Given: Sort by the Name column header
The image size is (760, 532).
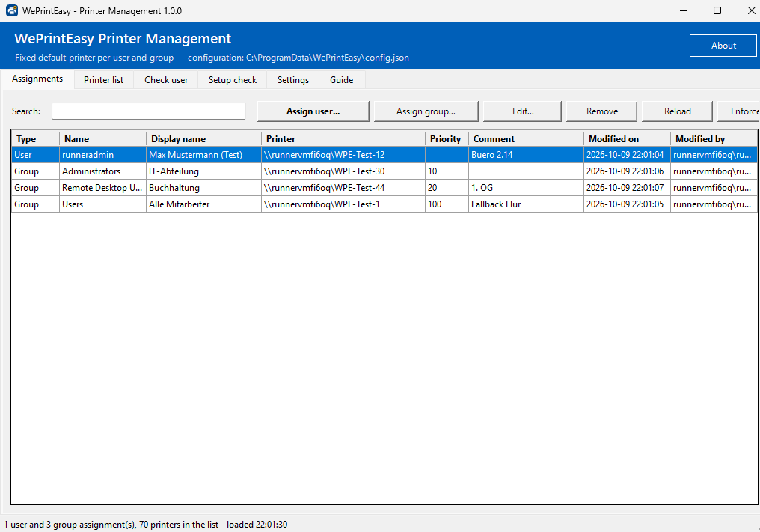Looking at the screenshot, I should click(x=102, y=138).
